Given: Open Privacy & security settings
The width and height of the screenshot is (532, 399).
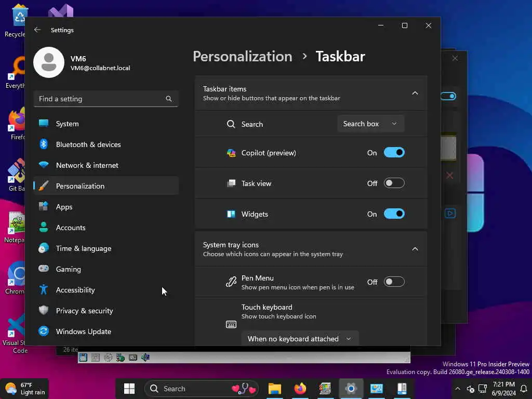Looking at the screenshot, I should tap(106, 311).
